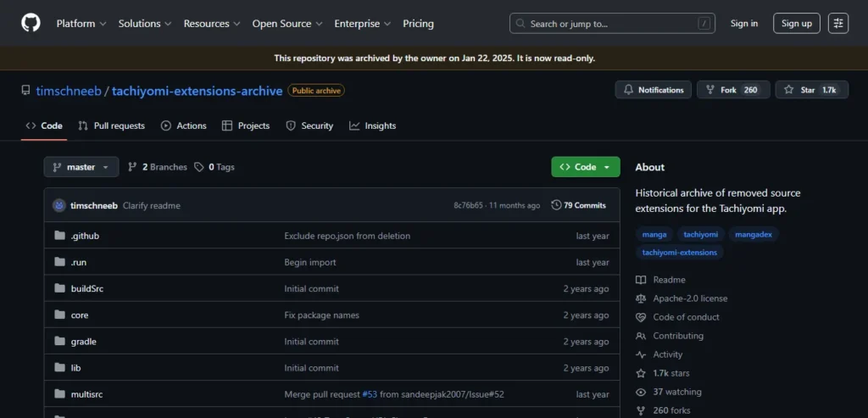Click the multisrc folder icon
The image size is (868, 418).
point(60,394)
